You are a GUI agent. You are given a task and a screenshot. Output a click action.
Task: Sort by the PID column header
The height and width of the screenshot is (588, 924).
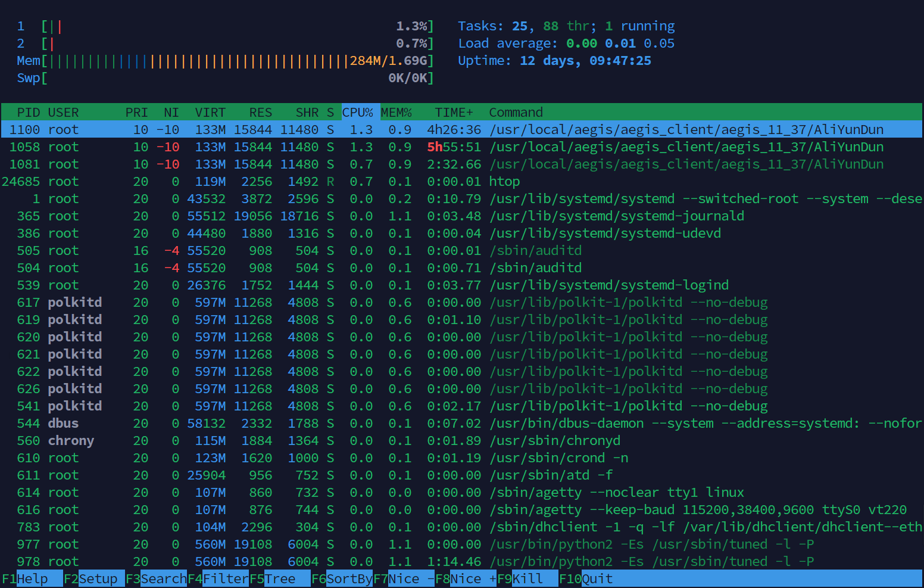pos(29,113)
